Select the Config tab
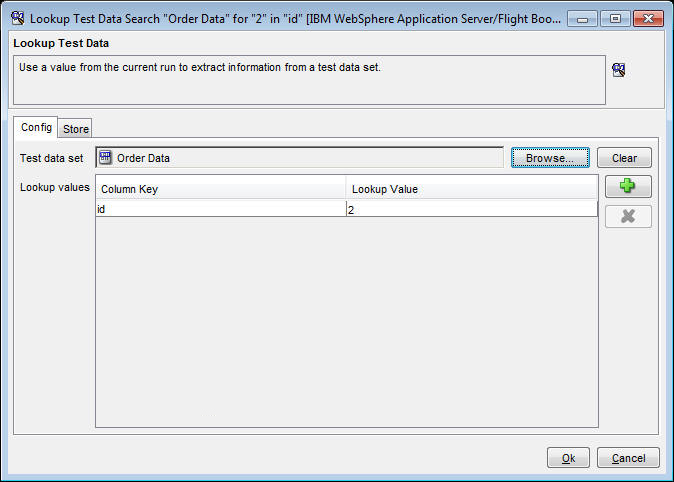Viewport: 674px width, 482px height. tap(36, 127)
